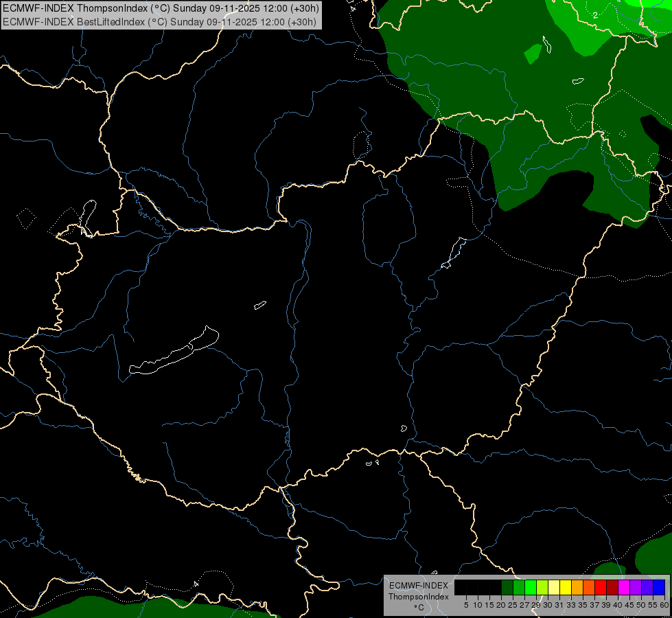Select the yellow-green 29–30 legend swatch
The image size is (672, 618).
[x=542, y=587]
